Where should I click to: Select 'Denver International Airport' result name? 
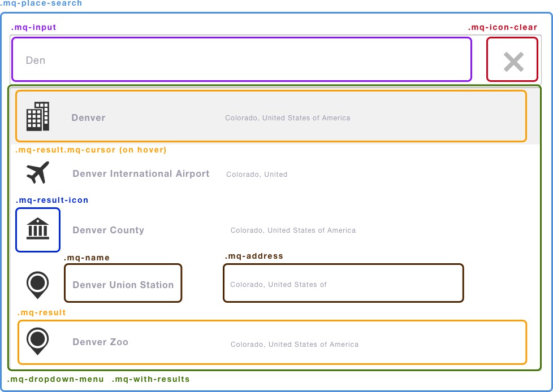pyautogui.click(x=141, y=173)
